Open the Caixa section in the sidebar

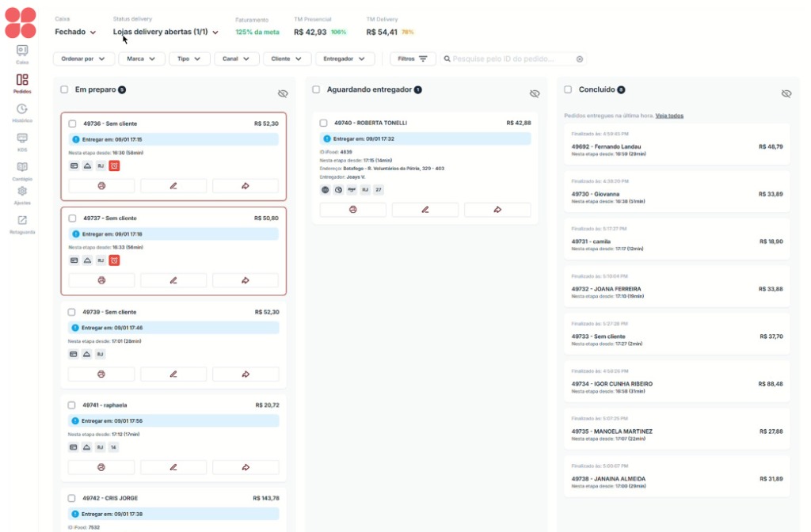tap(22, 51)
